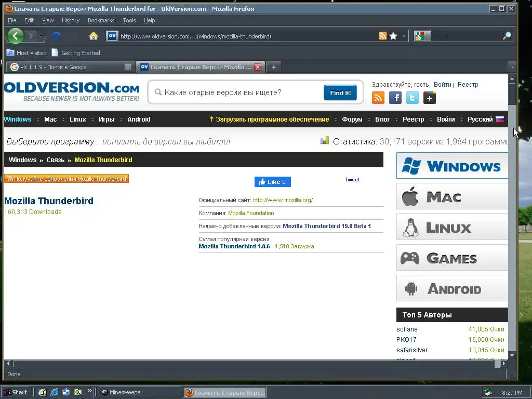
Task: Open a new tab with plus button
Action: (x=273, y=67)
